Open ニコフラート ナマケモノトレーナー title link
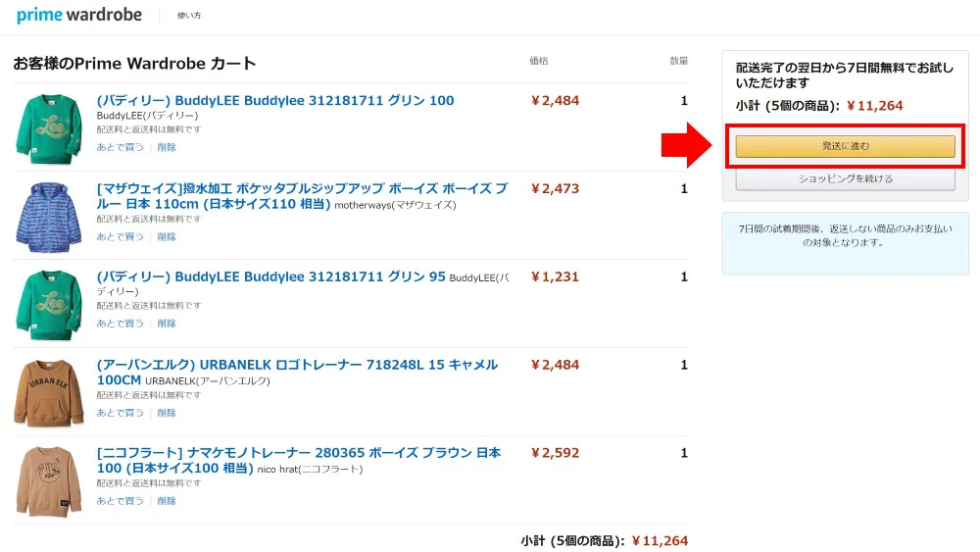 coord(298,453)
